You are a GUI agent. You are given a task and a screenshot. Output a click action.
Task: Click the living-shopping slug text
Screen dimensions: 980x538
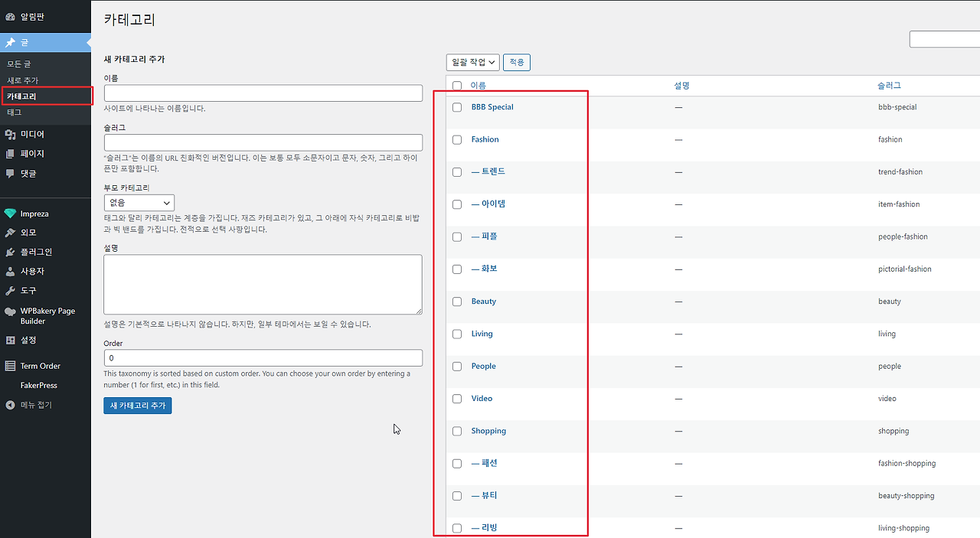pos(904,528)
